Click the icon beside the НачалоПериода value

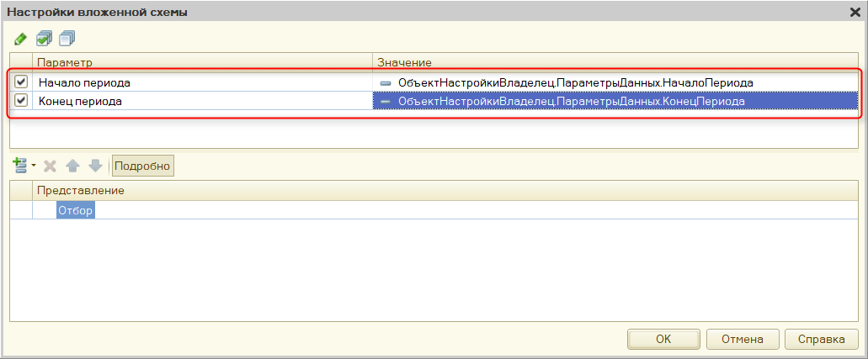point(386,83)
